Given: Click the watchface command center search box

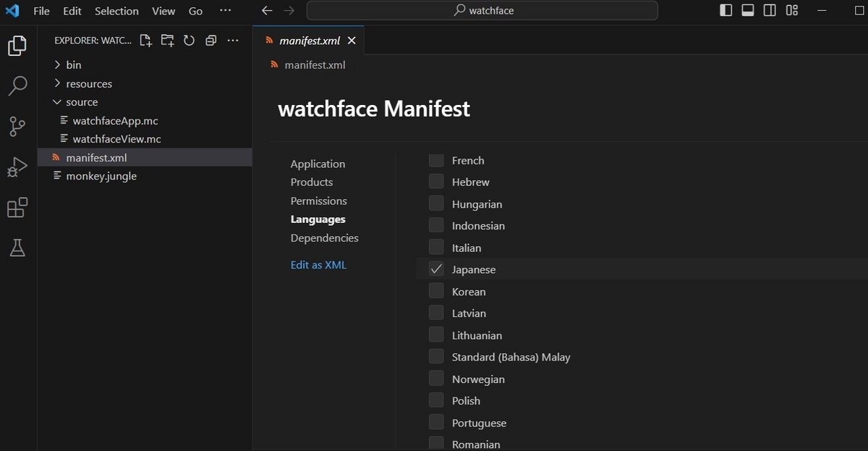Looking at the screenshot, I should pos(482,10).
